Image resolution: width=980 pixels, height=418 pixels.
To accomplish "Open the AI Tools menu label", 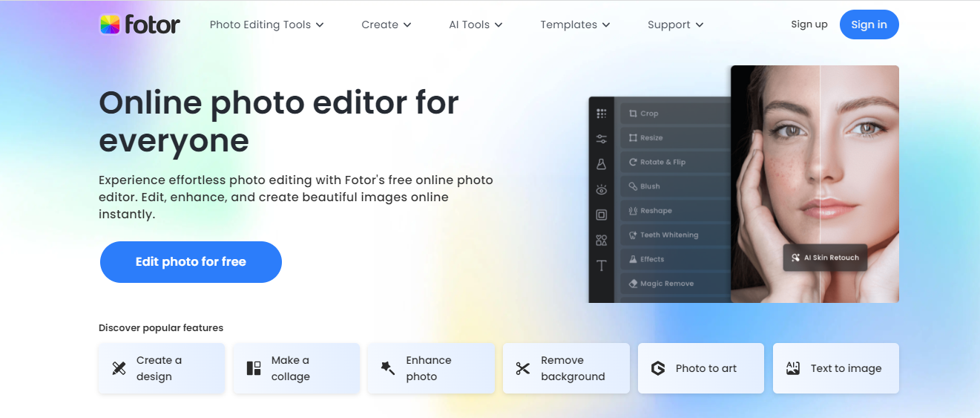I will (x=469, y=25).
